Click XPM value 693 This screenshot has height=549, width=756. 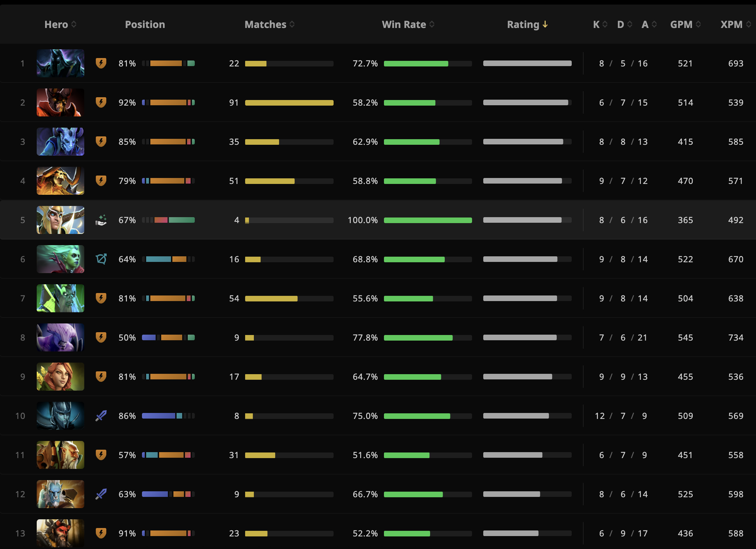click(736, 64)
